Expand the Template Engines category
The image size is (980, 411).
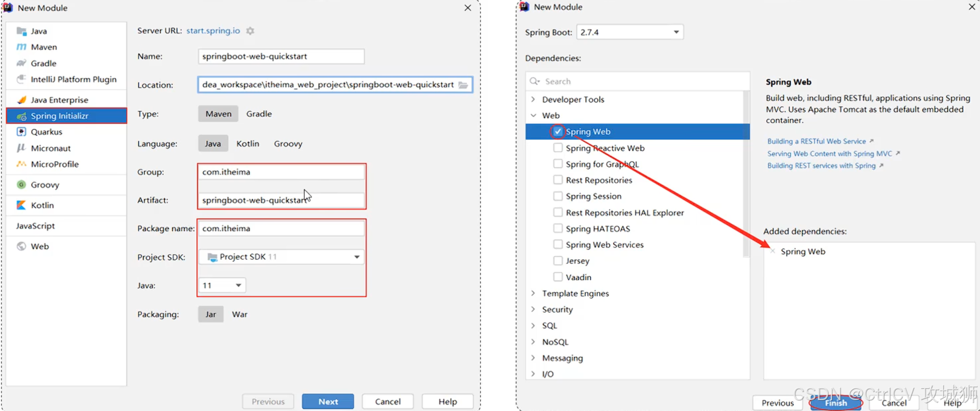(x=533, y=293)
